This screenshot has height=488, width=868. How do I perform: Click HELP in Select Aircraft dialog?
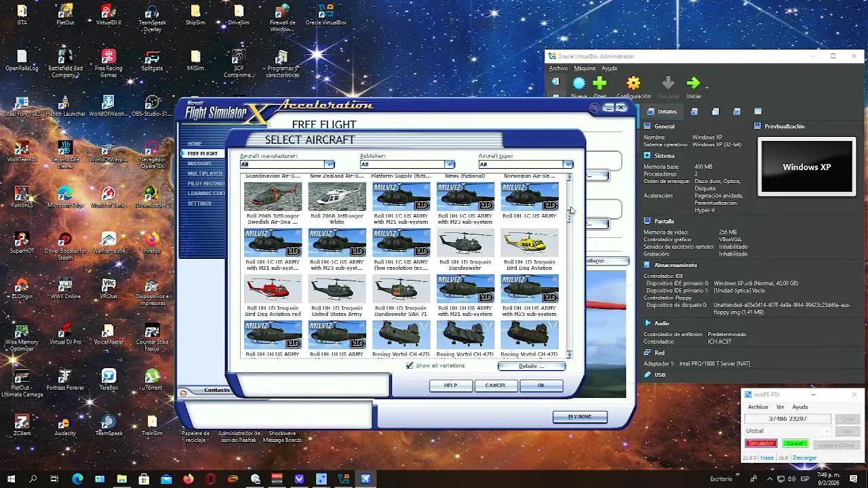450,386
